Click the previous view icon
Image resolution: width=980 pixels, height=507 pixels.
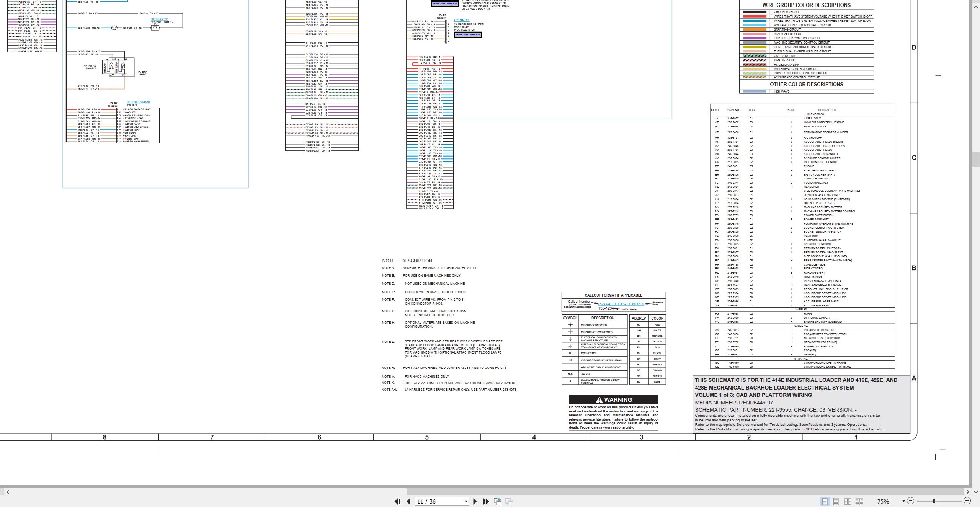coord(498,501)
